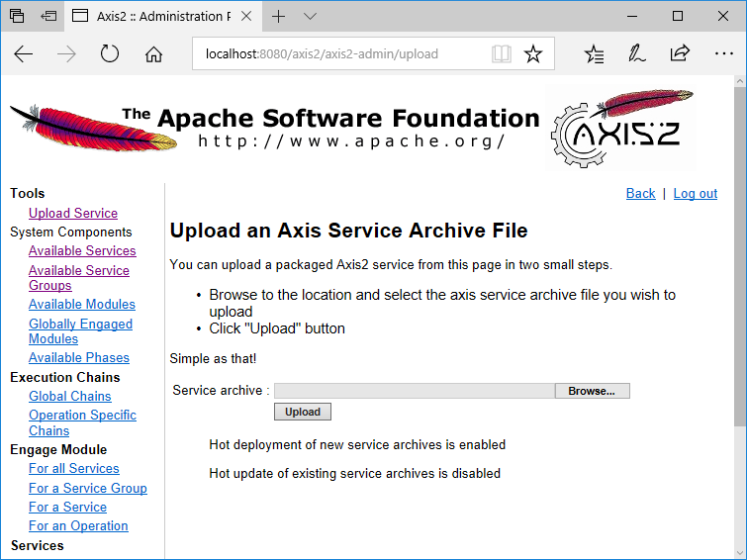The height and width of the screenshot is (560, 747).
Task: Click the 'Simple as that!' text
Action: click(213, 358)
